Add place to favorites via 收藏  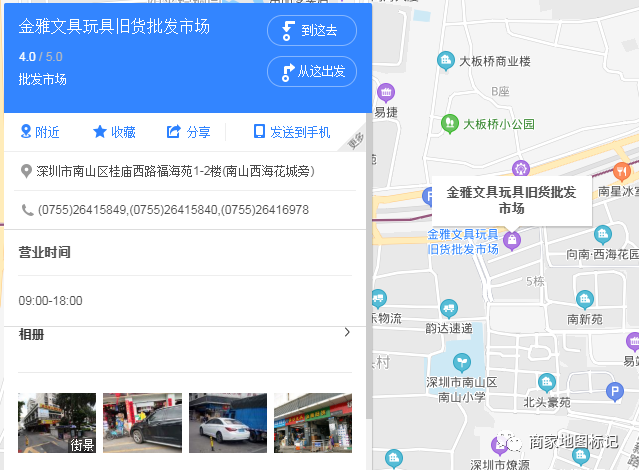[114, 132]
